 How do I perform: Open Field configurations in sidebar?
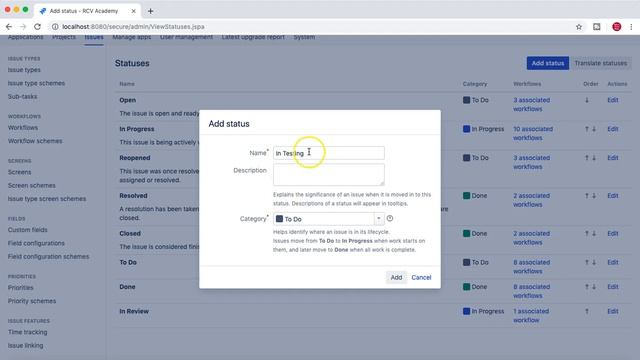coord(36,243)
